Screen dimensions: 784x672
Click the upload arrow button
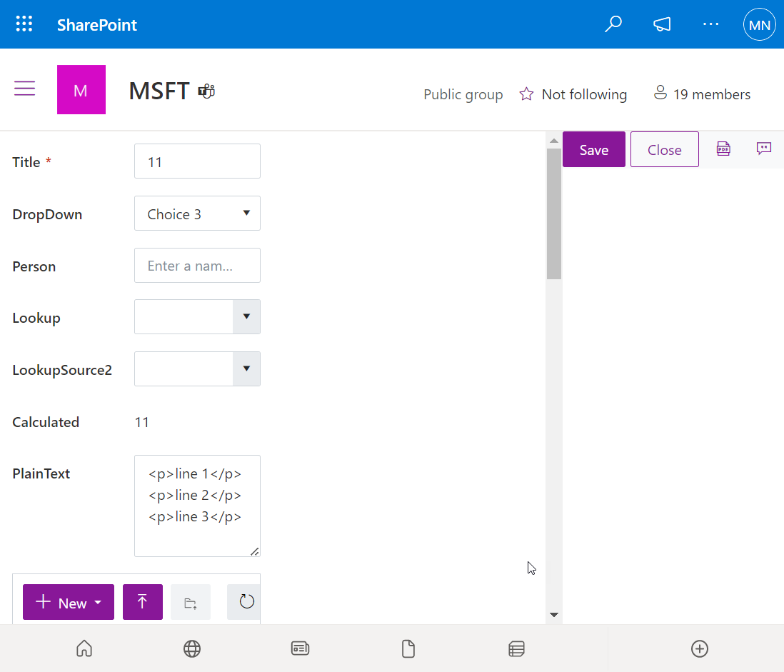tap(142, 602)
